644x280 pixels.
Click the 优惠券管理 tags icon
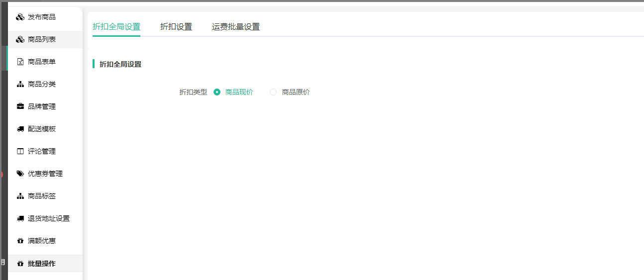20,174
